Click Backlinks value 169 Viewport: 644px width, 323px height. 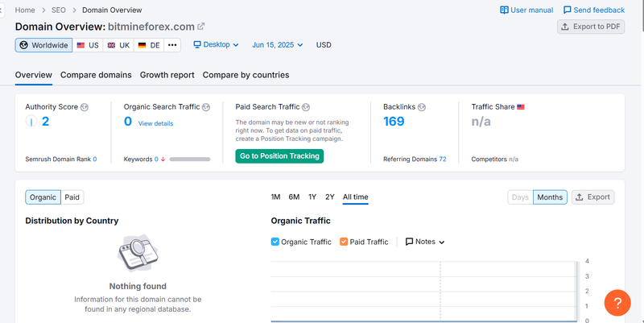point(394,122)
